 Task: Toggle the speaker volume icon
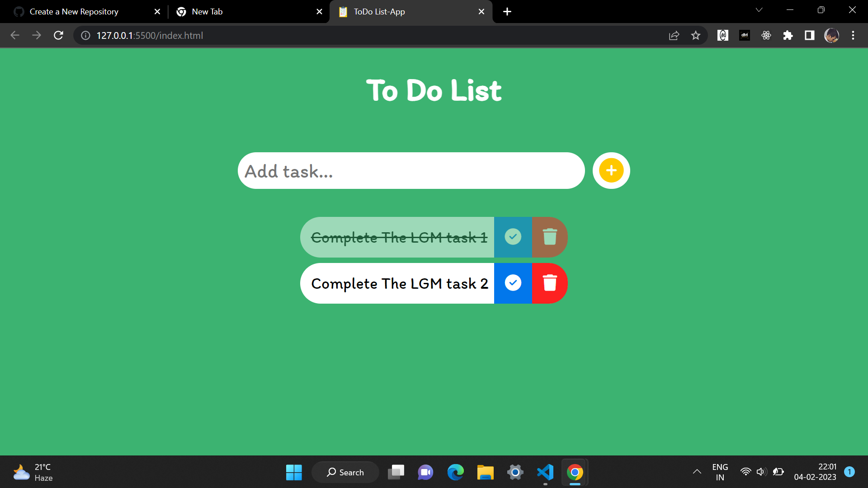click(x=762, y=472)
